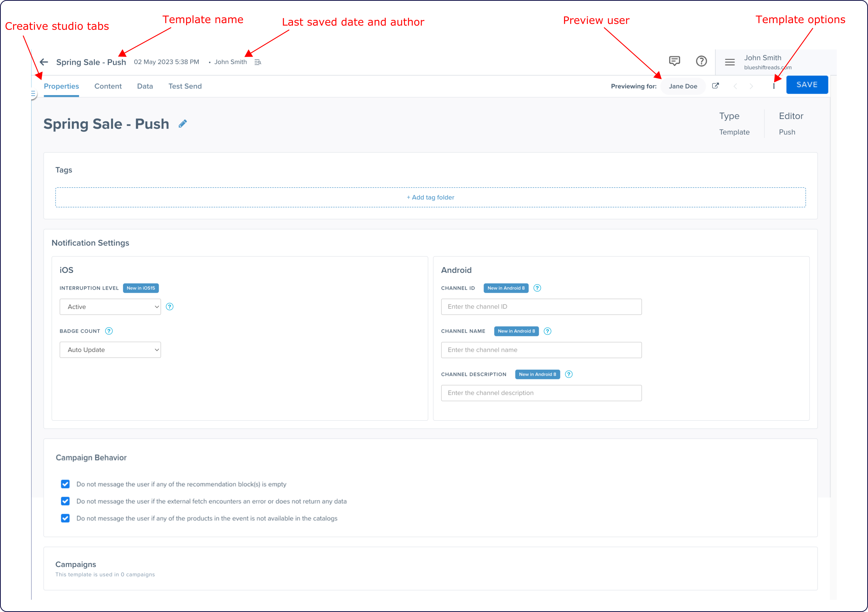Click the blueshiftreads.com account text
Image resolution: width=868 pixels, height=612 pixels.
767,67
